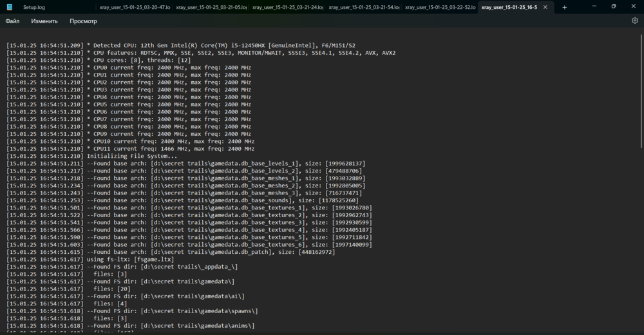
Task: Minimize the Notepad window
Action: tap(594, 6)
